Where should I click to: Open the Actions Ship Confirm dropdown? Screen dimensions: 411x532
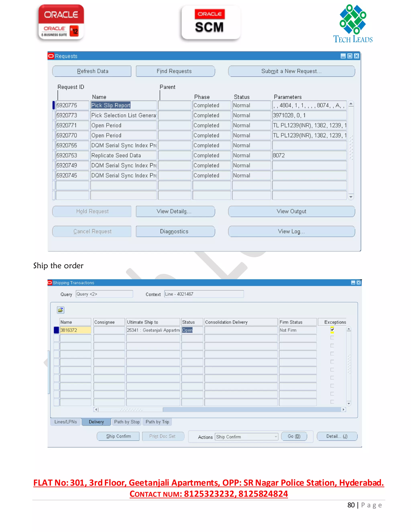(x=276, y=436)
